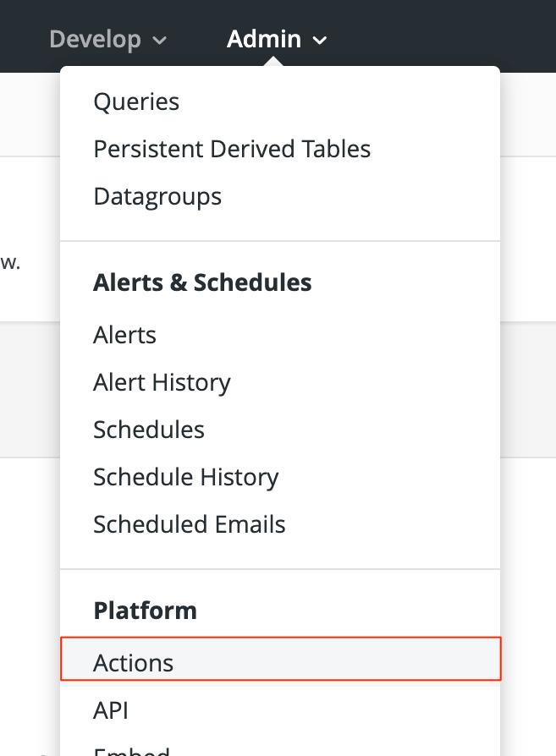This screenshot has height=756, width=556.
Task: Click the menu pointer caret under Admin
Action: 272,62
